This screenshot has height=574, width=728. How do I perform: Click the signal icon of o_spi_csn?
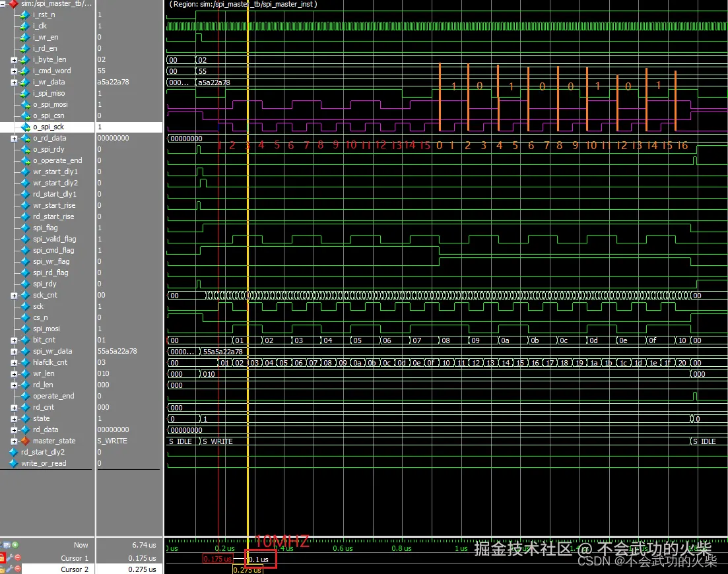click(x=25, y=115)
